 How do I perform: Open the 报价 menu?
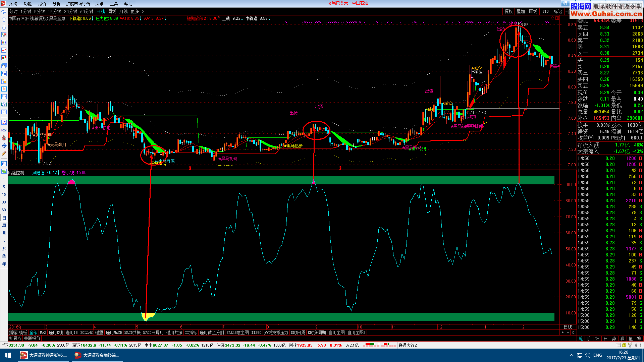tap(42, 4)
